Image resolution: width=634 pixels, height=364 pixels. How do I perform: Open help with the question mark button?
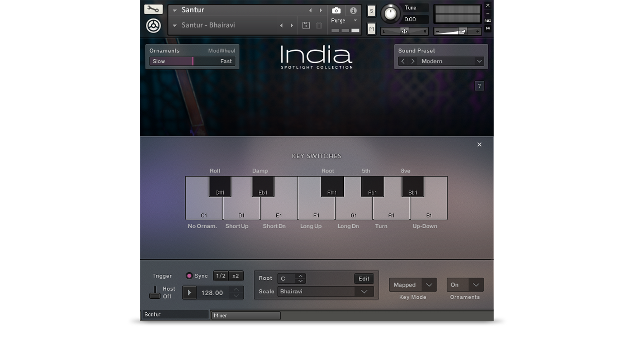[x=479, y=86]
